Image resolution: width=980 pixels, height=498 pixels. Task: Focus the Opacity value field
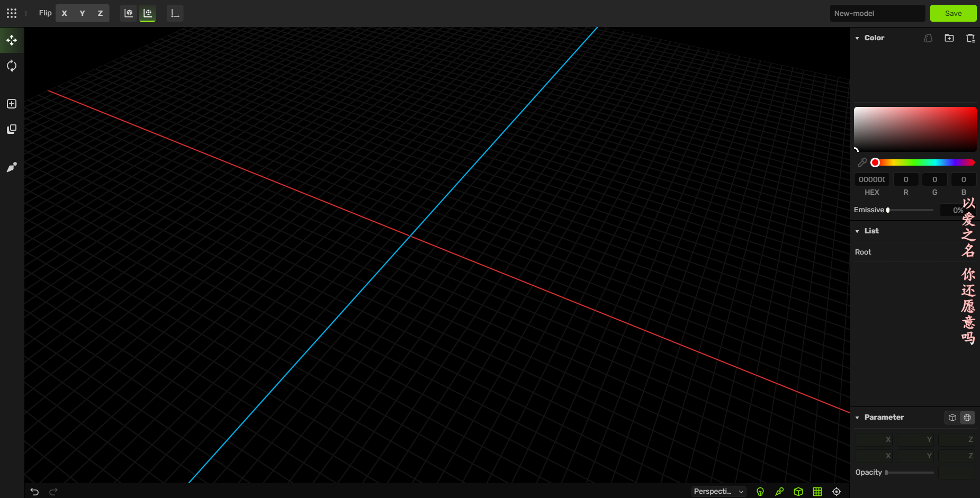[x=957, y=473]
